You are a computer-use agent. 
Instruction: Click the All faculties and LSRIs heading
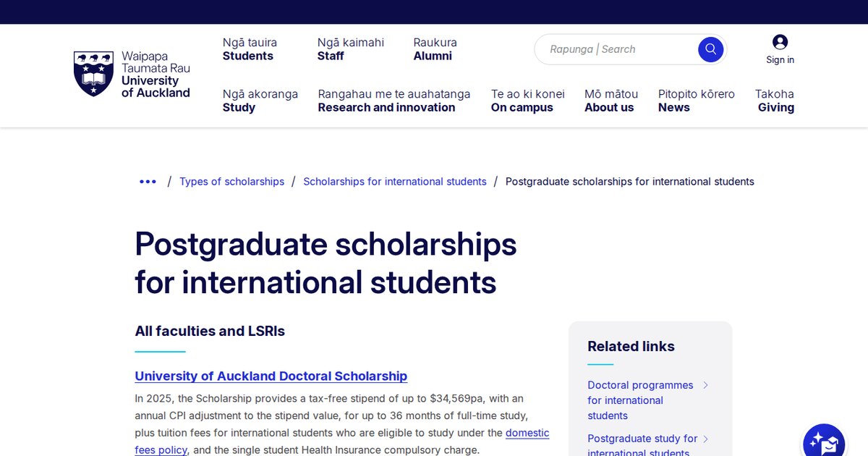point(210,332)
